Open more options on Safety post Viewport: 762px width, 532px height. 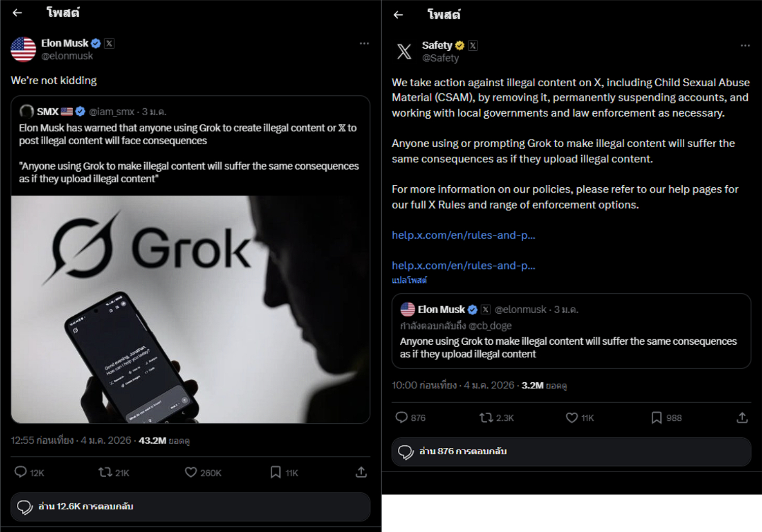click(745, 46)
